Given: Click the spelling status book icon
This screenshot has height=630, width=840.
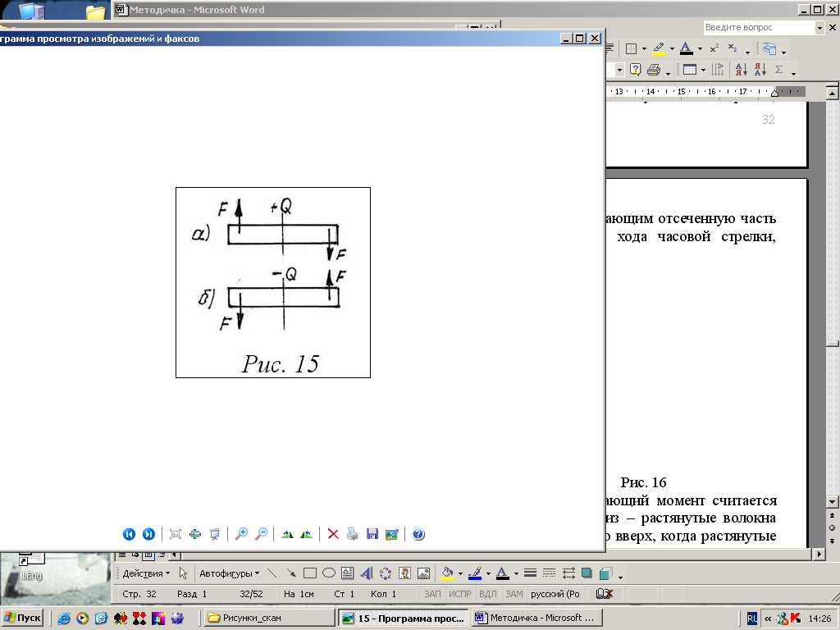Looking at the screenshot, I should pos(605,594).
